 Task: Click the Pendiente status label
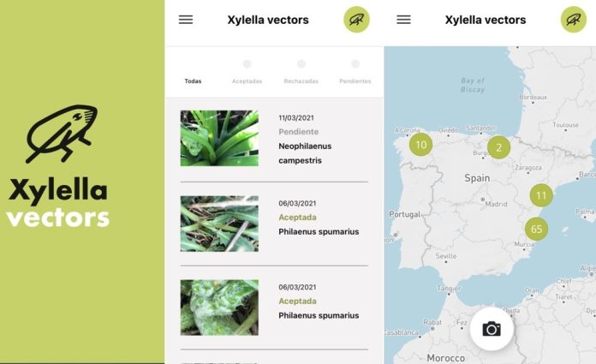point(298,132)
